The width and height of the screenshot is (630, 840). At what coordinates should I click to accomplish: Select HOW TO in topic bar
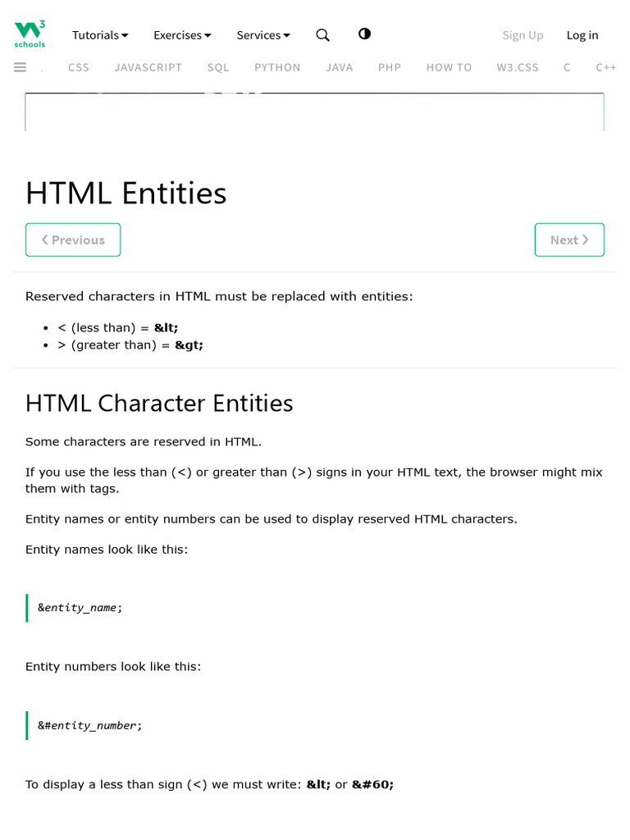pos(449,67)
